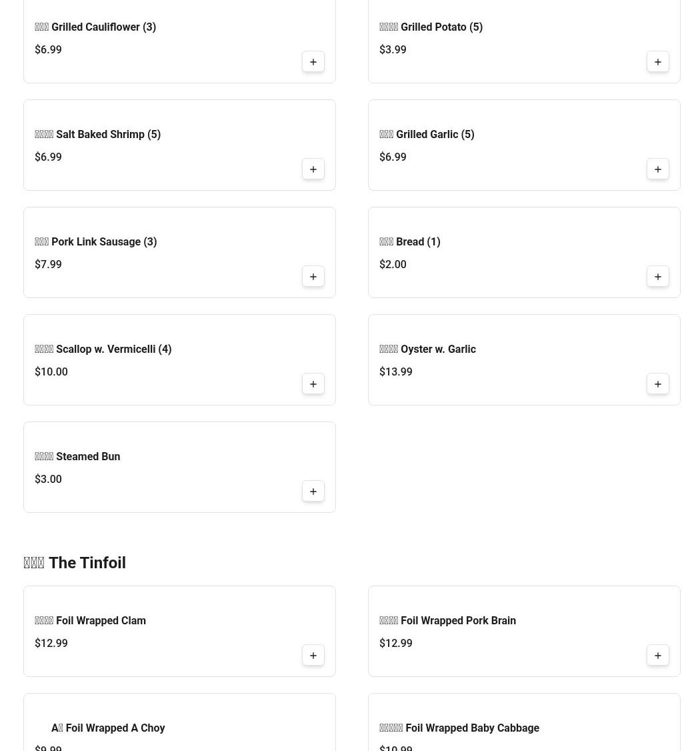Open Grilled Cauliflower item title

tap(95, 27)
